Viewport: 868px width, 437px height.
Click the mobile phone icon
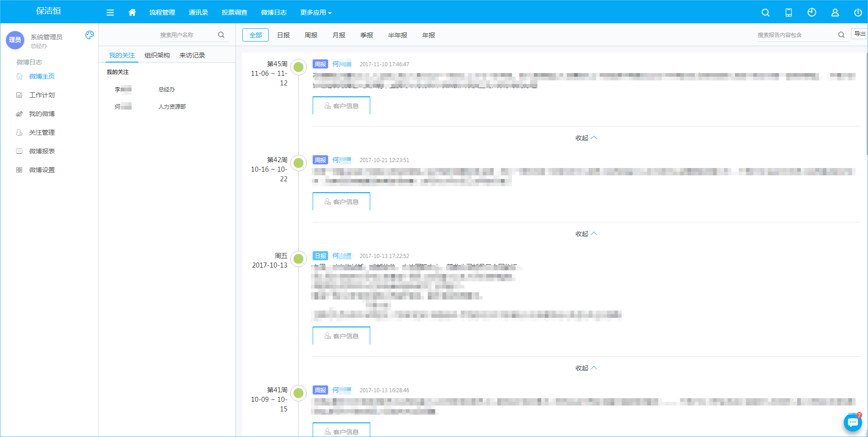(788, 13)
